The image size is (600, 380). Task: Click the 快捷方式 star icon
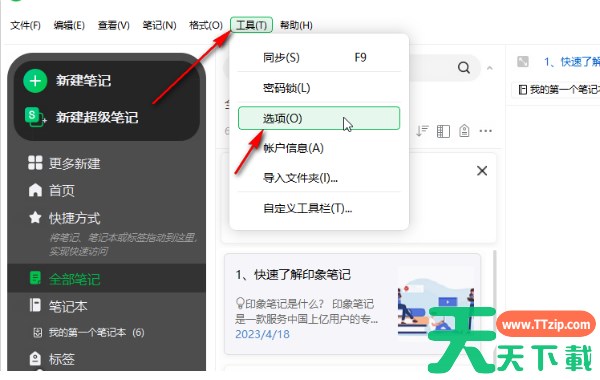click(x=35, y=217)
